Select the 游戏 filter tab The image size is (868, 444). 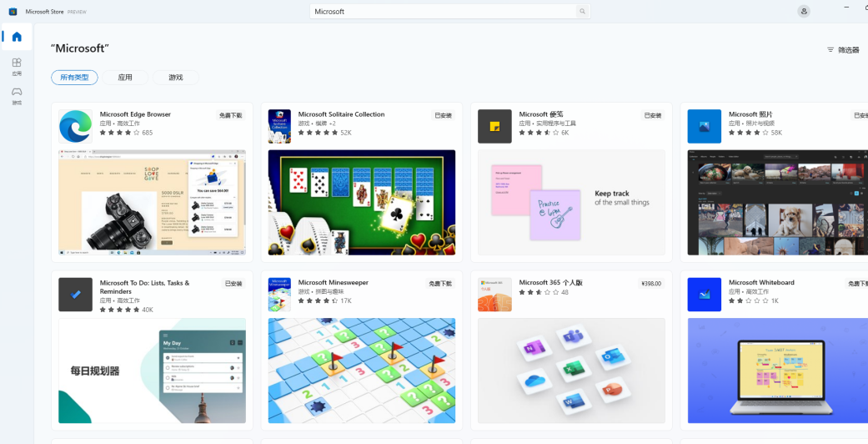(175, 78)
